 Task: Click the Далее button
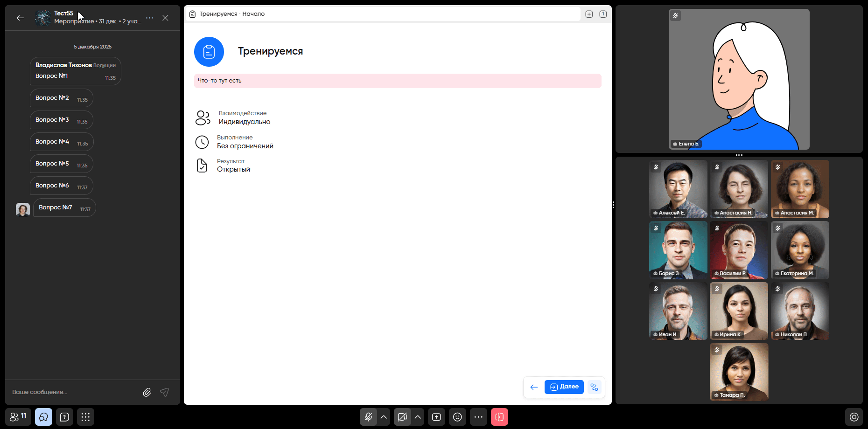coord(564,387)
